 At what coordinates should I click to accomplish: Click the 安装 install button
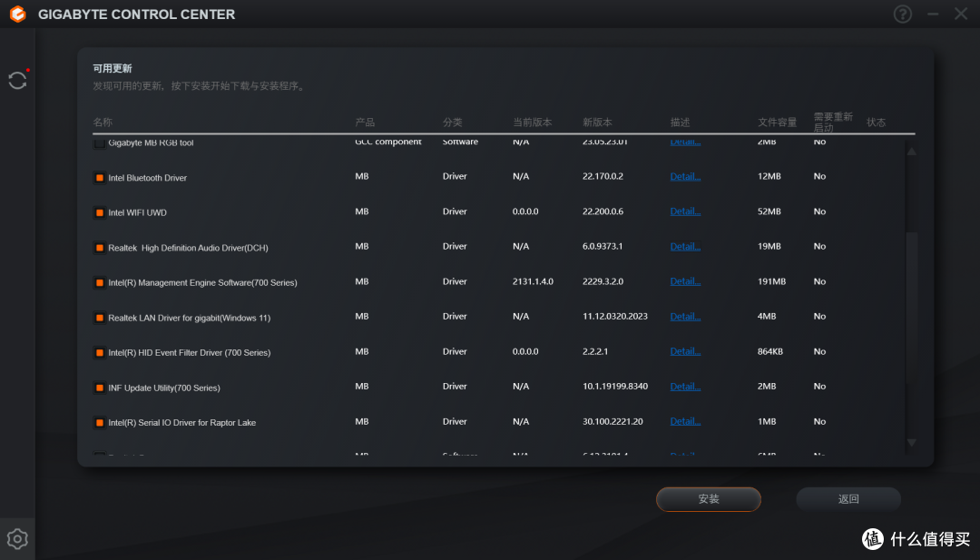point(708,499)
